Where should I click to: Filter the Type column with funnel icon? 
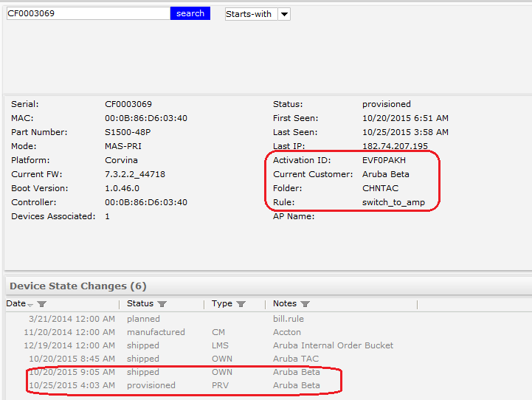[x=241, y=304]
